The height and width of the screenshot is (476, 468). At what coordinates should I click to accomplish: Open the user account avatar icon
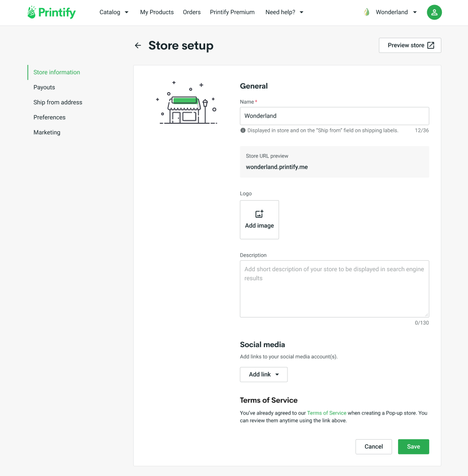pos(434,13)
